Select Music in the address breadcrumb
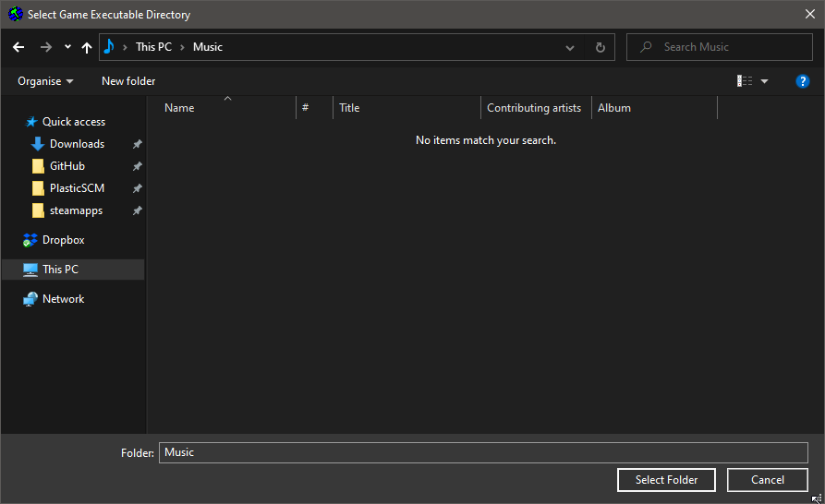This screenshot has height=504, width=825. click(208, 47)
